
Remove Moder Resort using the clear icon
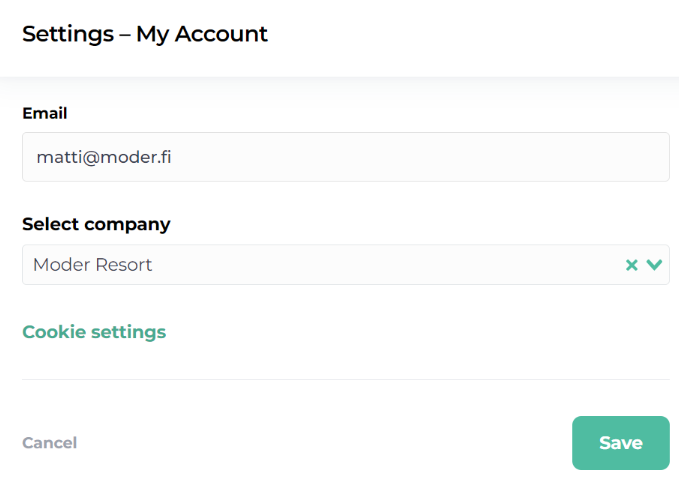[631, 265]
